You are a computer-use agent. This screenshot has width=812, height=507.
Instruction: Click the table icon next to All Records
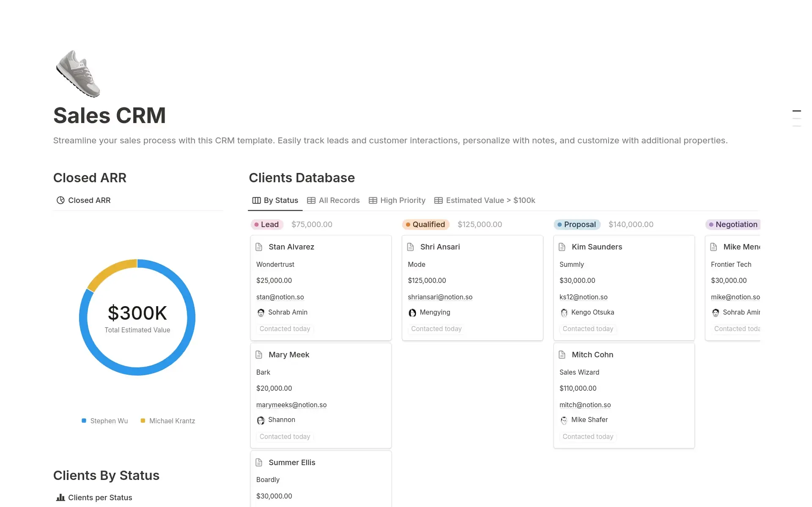click(311, 200)
